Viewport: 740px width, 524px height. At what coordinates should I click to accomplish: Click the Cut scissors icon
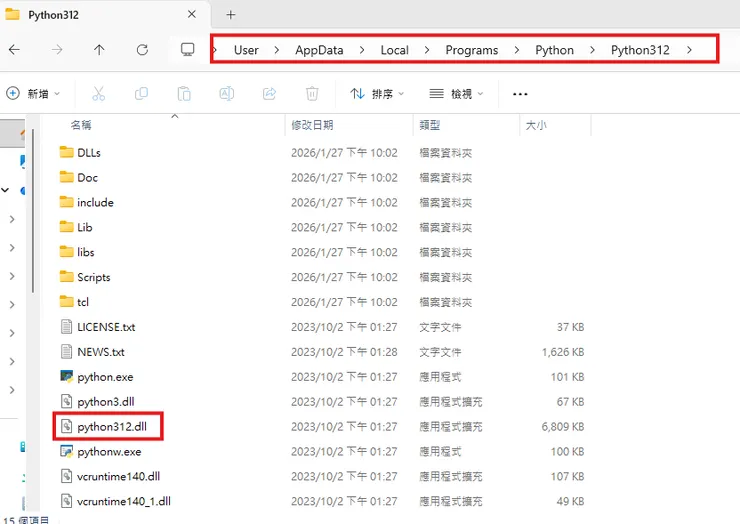click(x=98, y=94)
